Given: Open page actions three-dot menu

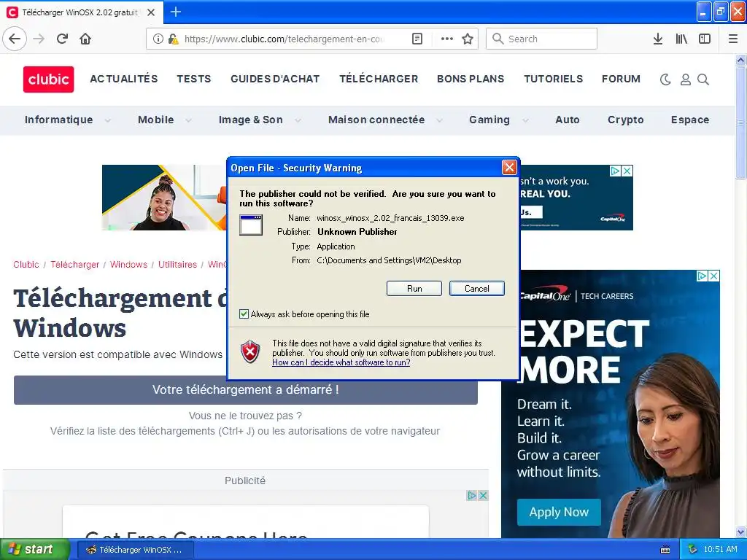Looking at the screenshot, I should (447, 39).
